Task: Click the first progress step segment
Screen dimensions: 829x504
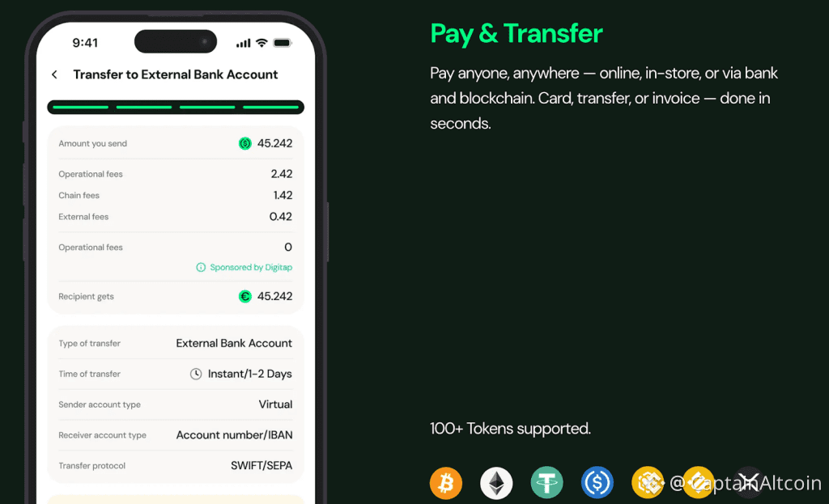Action: tap(81, 108)
